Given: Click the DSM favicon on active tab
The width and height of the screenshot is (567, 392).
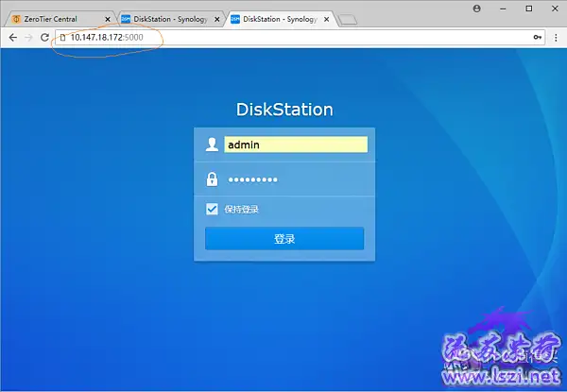Looking at the screenshot, I should coord(235,19).
